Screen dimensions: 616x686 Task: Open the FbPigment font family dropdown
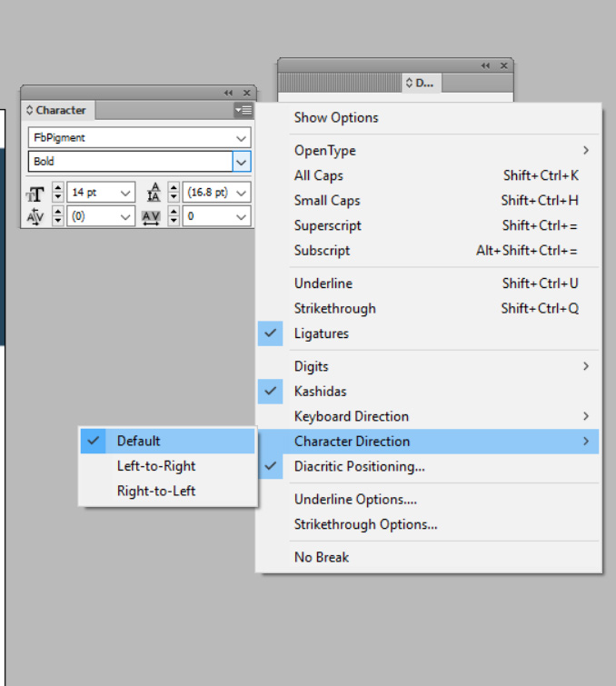pos(241,138)
